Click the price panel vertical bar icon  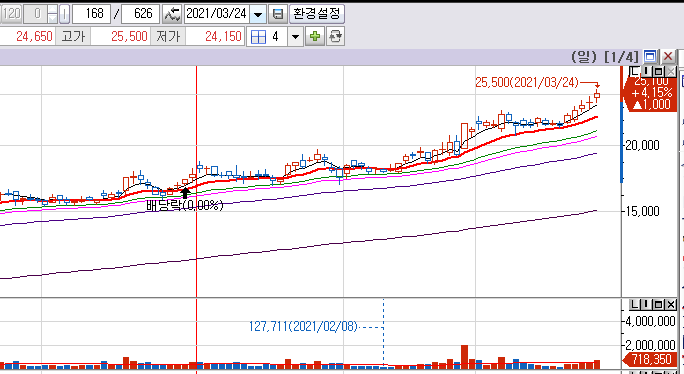647,71
